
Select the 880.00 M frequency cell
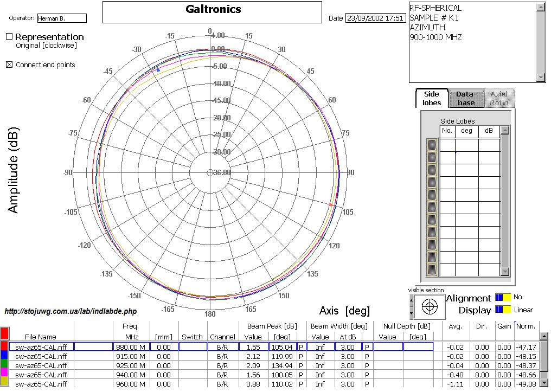[131, 347]
